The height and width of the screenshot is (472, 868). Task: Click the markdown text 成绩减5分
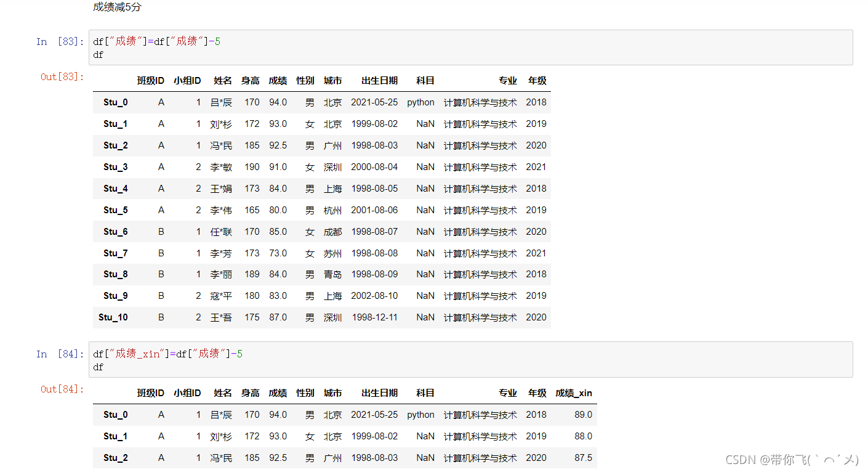[x=117, y=7]
